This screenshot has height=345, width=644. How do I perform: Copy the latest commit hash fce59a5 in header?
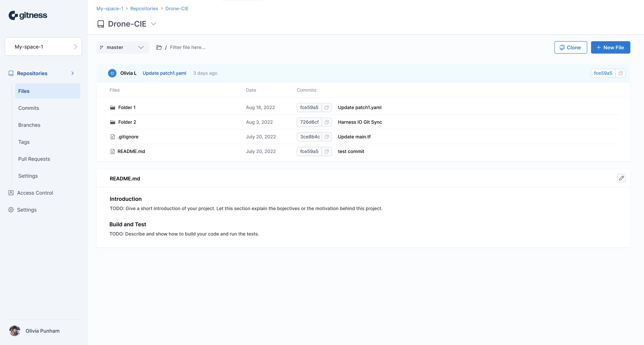tap(620, 73)
